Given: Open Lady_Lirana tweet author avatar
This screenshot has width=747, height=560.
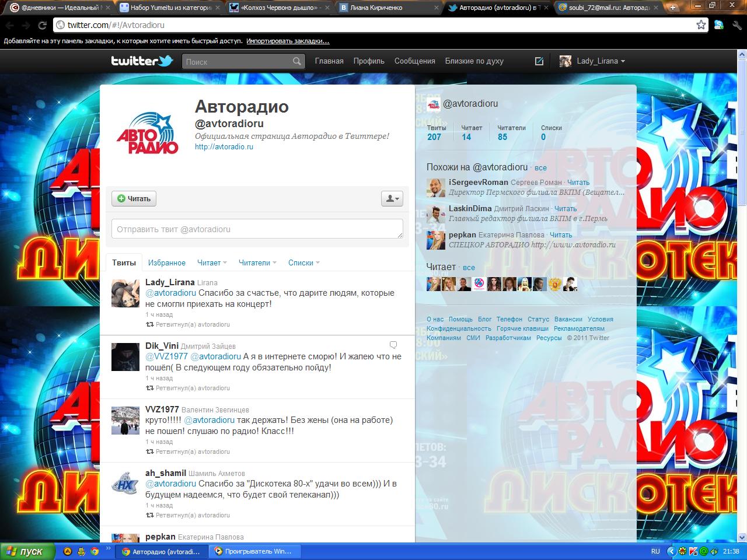Looking at the screenshot, I should [125, 293].
